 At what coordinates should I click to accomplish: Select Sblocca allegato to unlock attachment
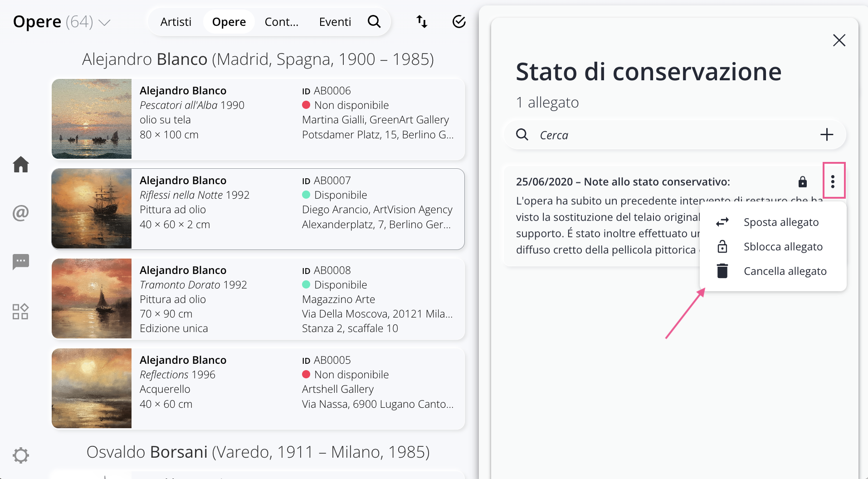pos(783,247)
